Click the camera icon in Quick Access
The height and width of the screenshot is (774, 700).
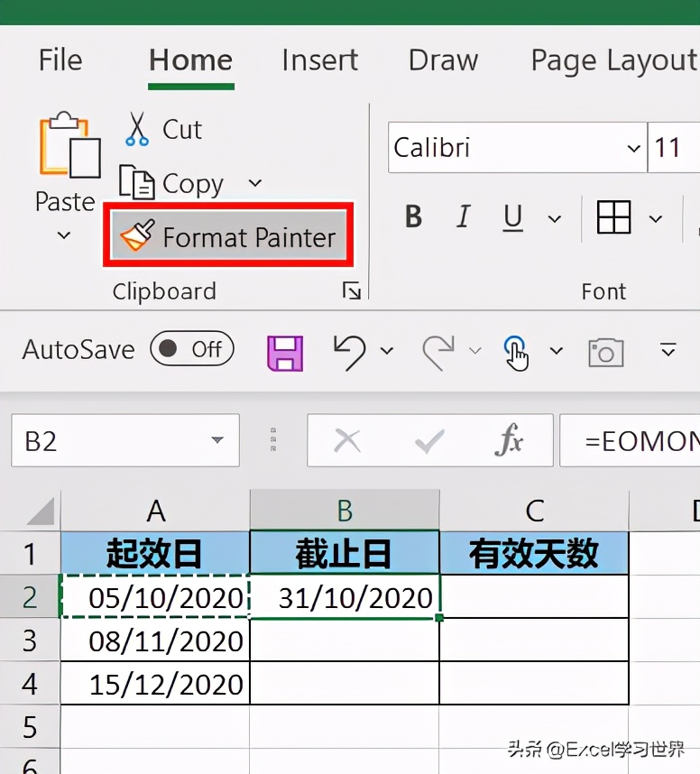point(605,351)
